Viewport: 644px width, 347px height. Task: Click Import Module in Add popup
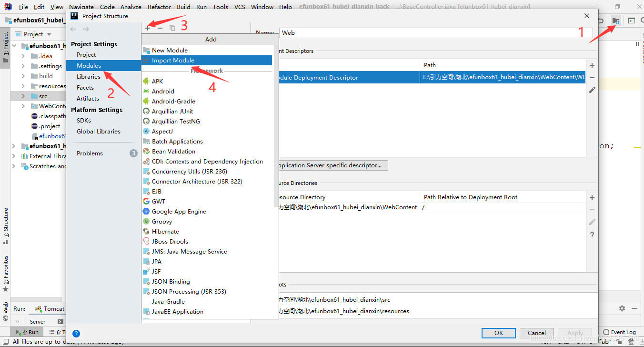(x=207, y=61)
